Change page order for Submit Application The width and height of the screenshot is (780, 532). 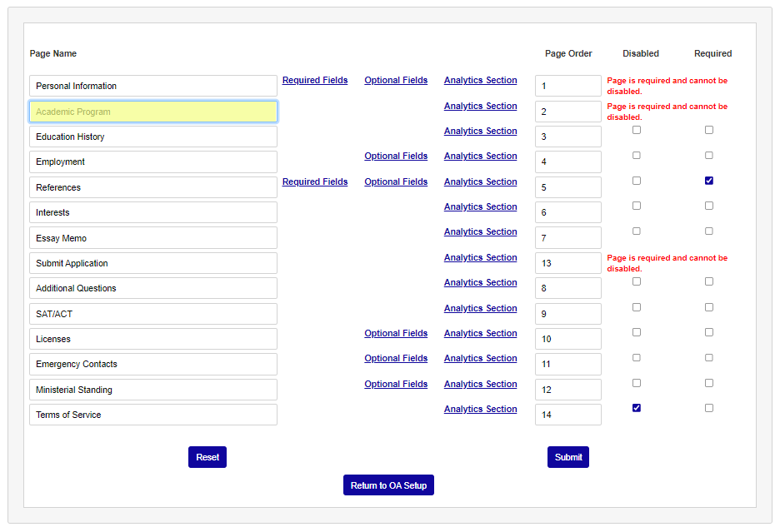[567, 262]
